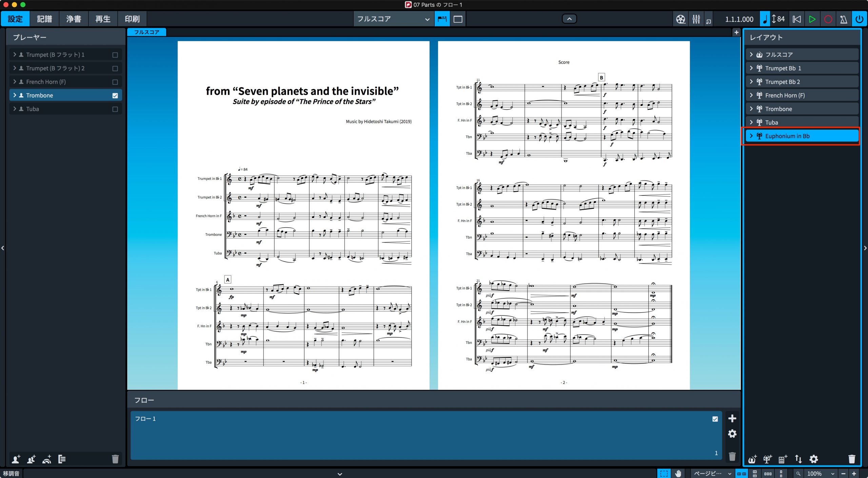The height and width of the screenshot is (478, 868).
Task: Switch to the 印刷 mode tab
Action: pyautogui.click(x=132, y=19)
